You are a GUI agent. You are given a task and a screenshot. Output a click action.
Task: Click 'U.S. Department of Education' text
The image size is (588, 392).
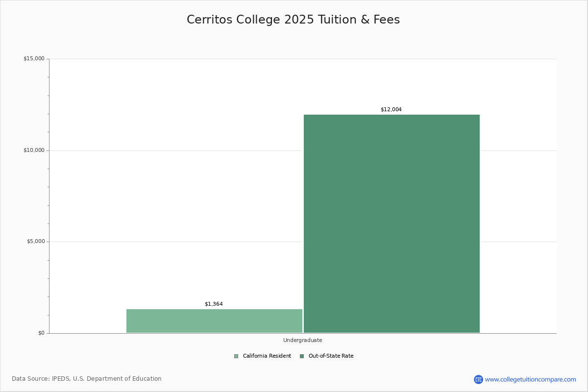click(117, 379)
